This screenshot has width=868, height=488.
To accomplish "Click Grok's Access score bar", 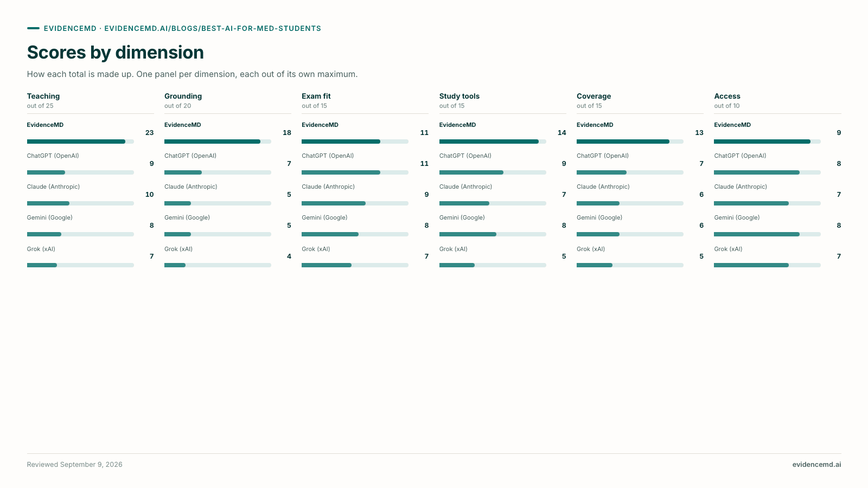I will click(767, 265).
